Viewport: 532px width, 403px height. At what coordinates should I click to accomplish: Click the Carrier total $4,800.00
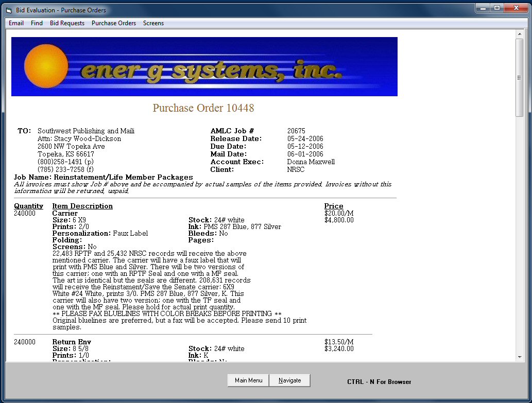point(339,220)
